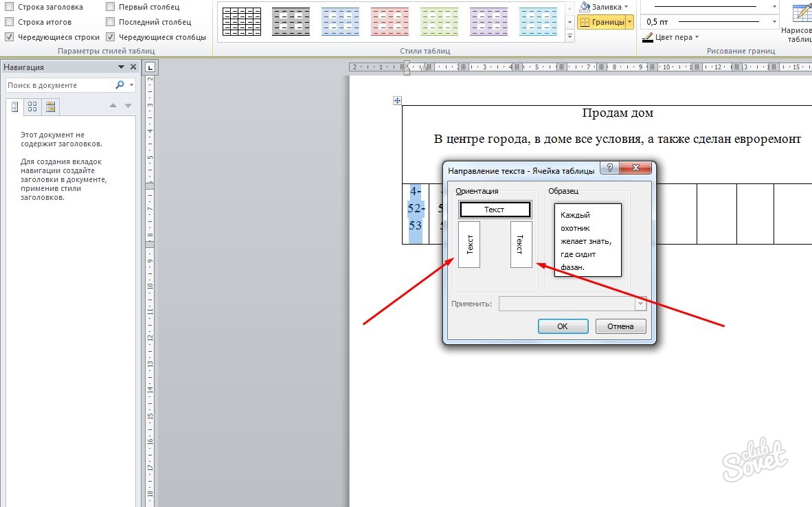This screenshot has height=507, width=812.
Task: Click the Отмена button
Action: pyautogui.click(x=620, y=326)
